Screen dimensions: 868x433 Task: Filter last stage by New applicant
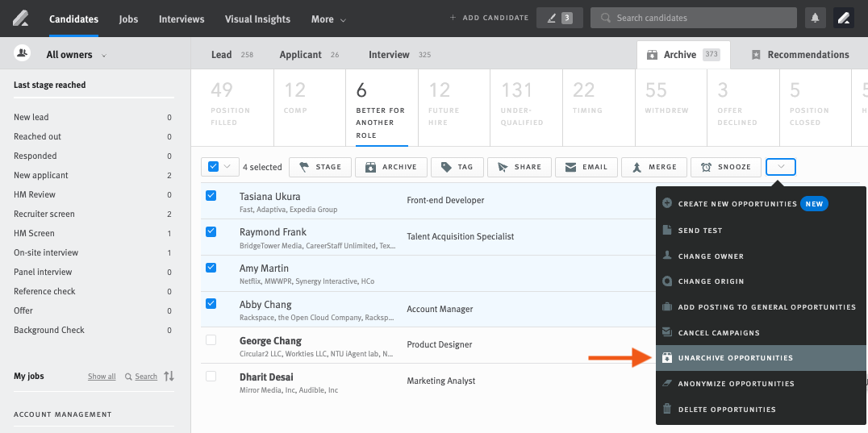(x=93, y=175)
